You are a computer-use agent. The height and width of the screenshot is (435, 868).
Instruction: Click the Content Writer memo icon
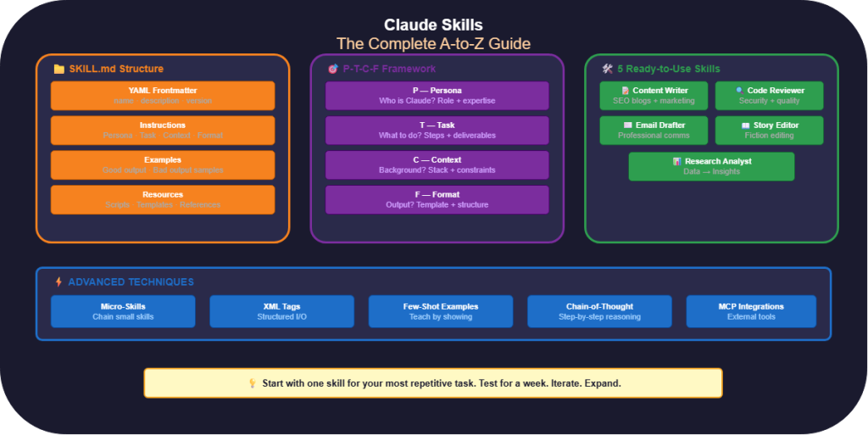625,91
